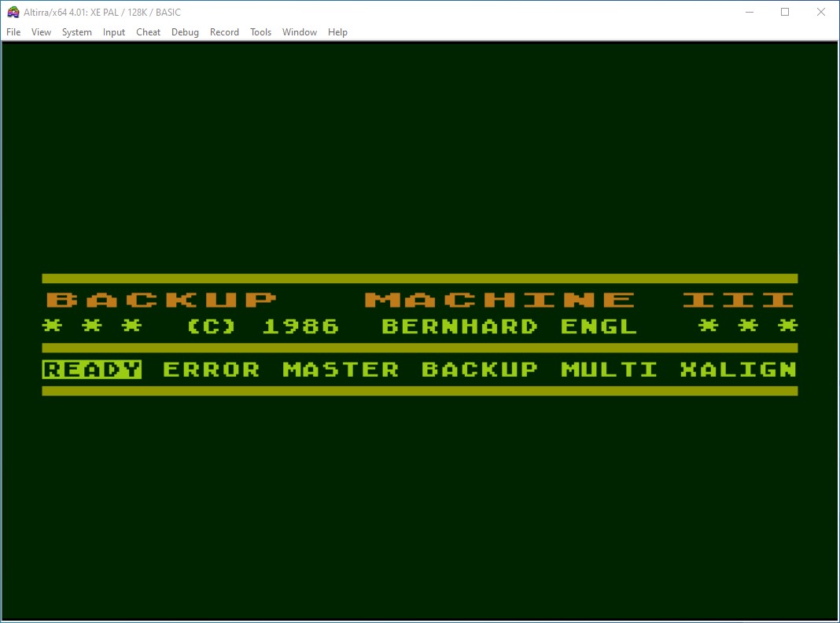Maximize the Altirra emulator window
This screenshot has height=623, width=840.
[784, 12]
